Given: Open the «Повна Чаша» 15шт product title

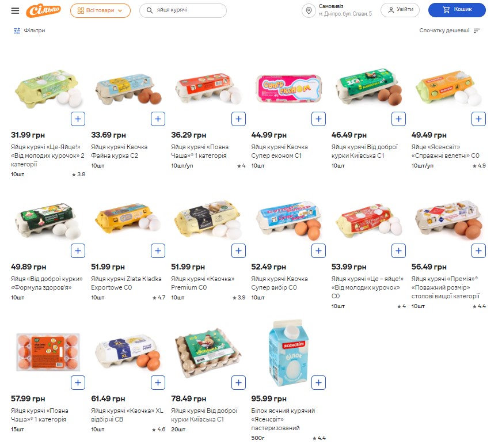Looking at the screenshot, I should [39, 415].
